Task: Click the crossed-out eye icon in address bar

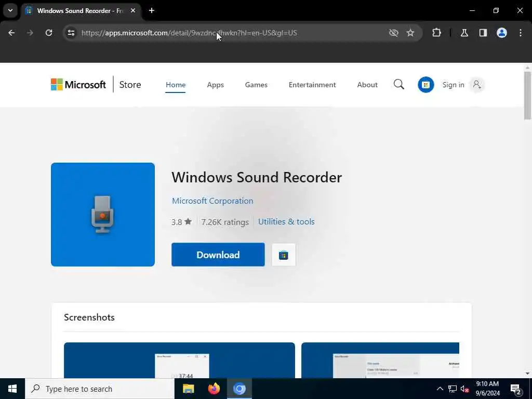Action: pyautogui.click(x=393, y=33)
